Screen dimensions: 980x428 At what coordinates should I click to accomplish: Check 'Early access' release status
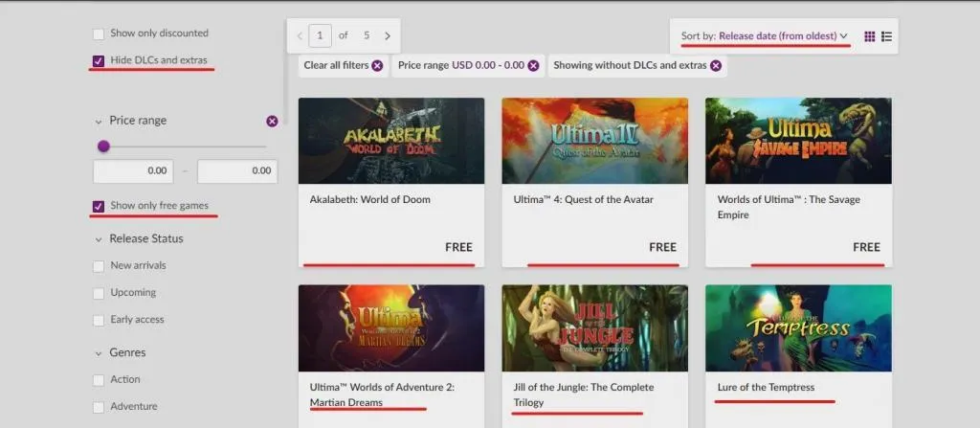(99, 320)
